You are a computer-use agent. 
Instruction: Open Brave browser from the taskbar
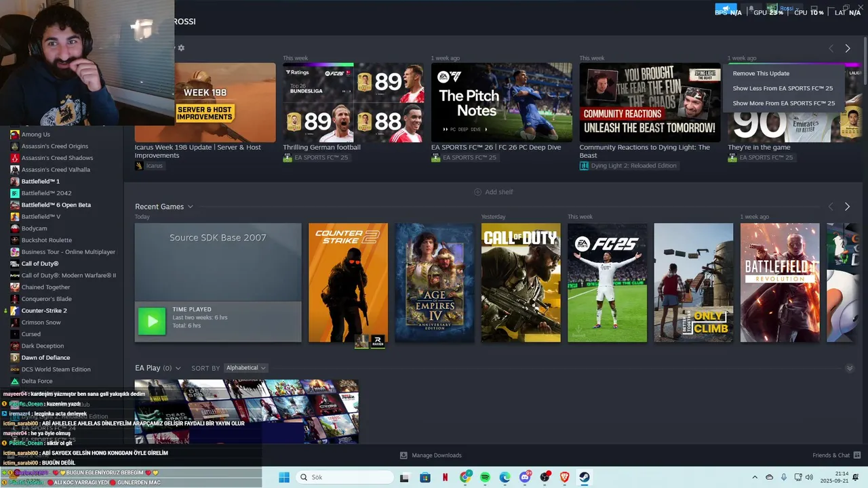pos(565,477)
